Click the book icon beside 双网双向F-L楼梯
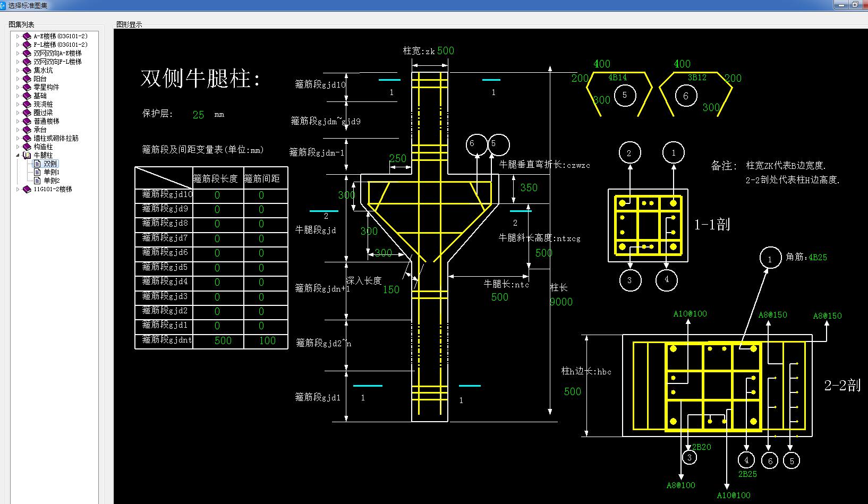The height and width of the screenshot is (504, 868). tap(27, 62)
